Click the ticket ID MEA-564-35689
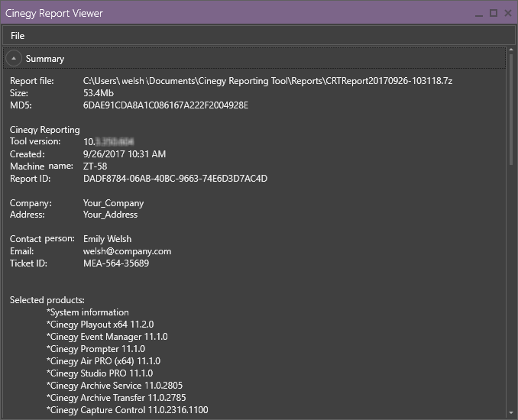The image size is (518, 420). 116,263
